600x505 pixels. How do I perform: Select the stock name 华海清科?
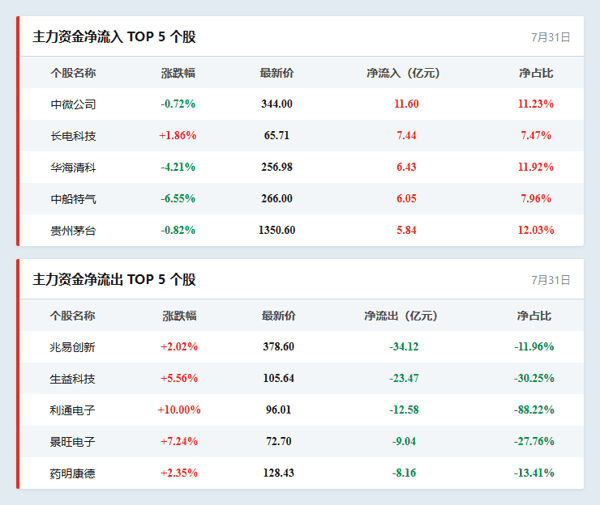tap(73, 167)
